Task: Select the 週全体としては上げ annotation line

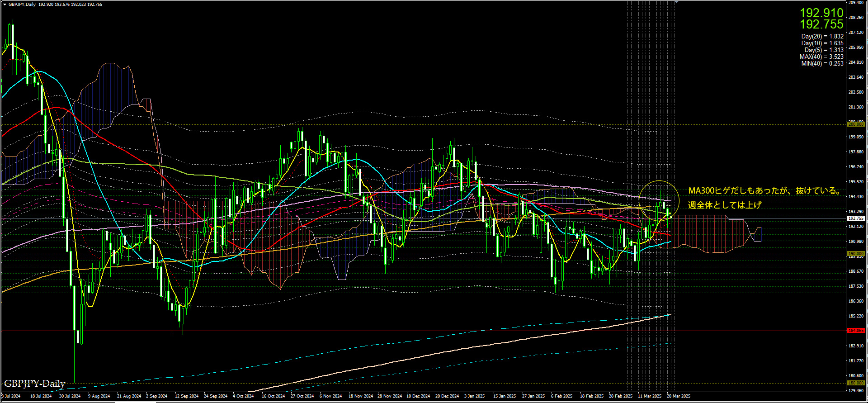Action: coord(725,205)
